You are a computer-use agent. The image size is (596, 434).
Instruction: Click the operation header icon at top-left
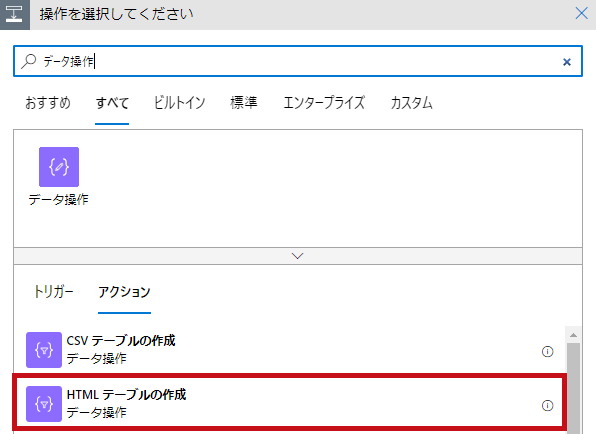click(15, 14)
